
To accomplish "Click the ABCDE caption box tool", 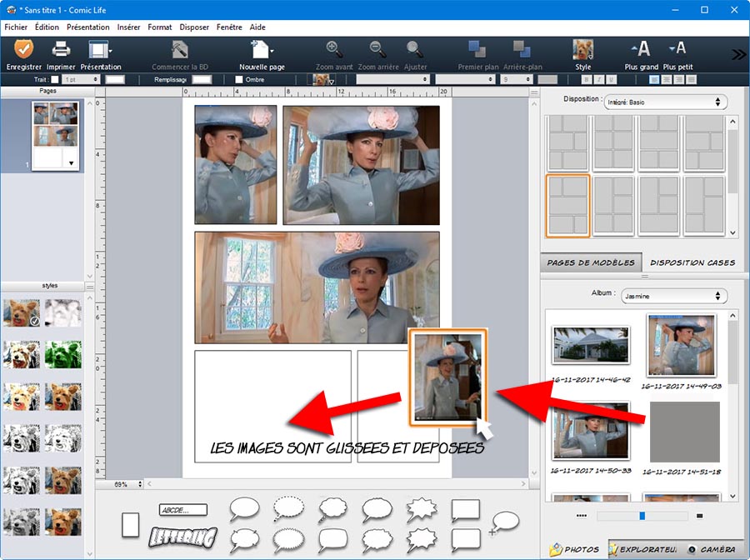I will tap(182, 510).
